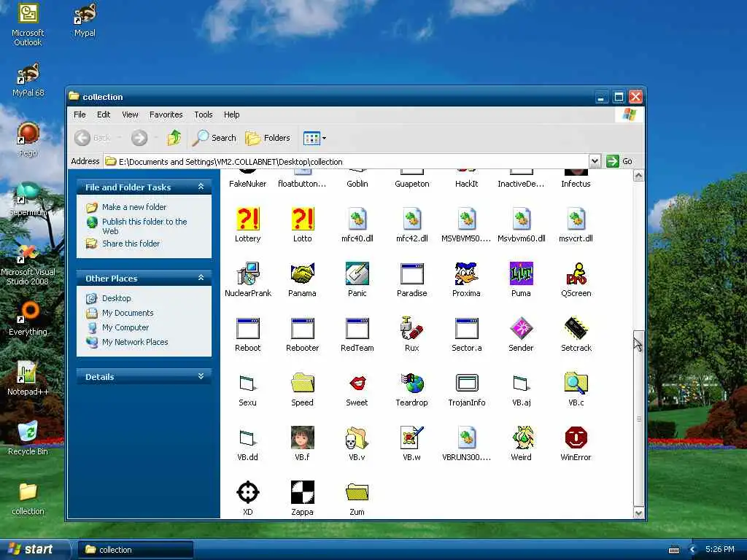Click the Up folder toolbar button
Viewport: 747px width, 560px height.
[x=174, y=138]
